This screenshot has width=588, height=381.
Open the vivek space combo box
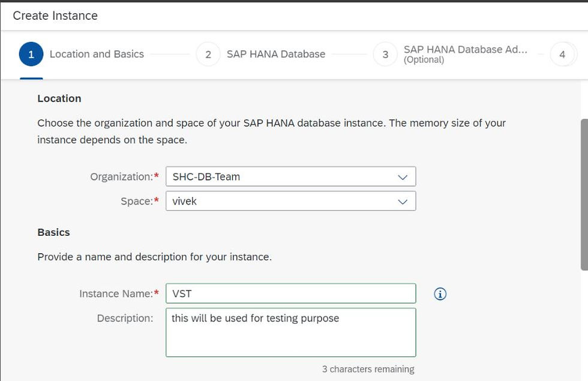pos(290,201)
